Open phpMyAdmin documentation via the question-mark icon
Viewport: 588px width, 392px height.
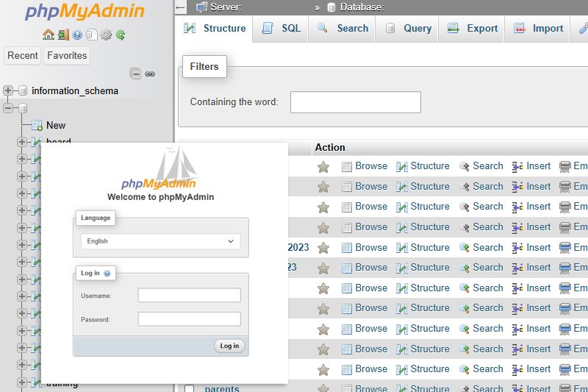coord(77,35)
